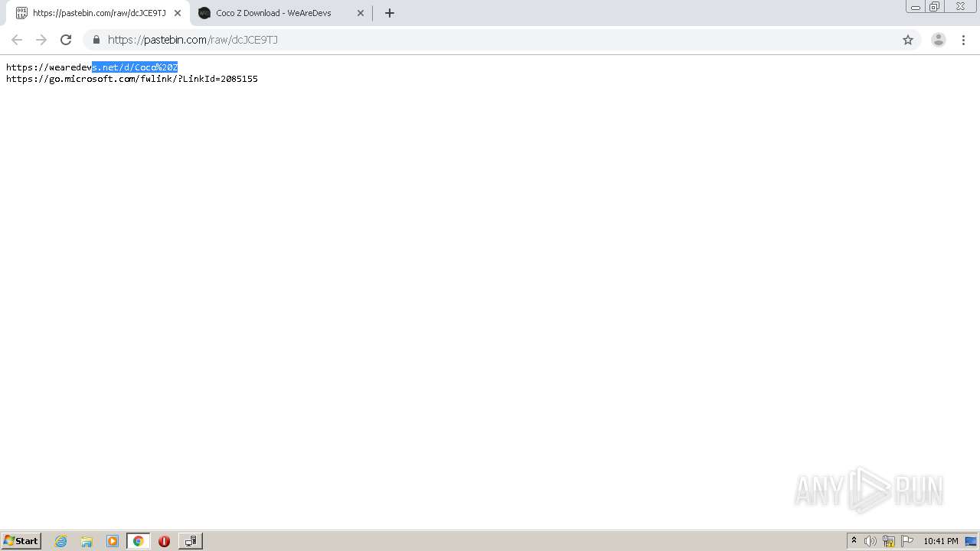Go forward to the next page

point(41,40)
